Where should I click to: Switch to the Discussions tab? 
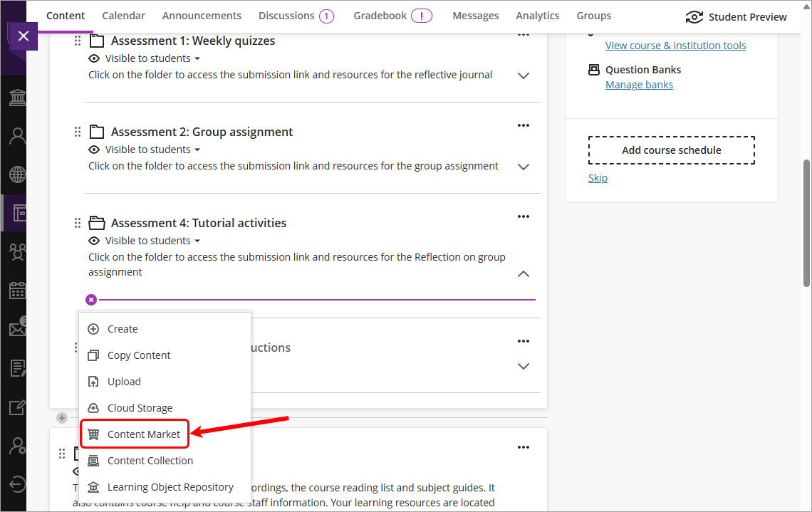tap(288, 15)
